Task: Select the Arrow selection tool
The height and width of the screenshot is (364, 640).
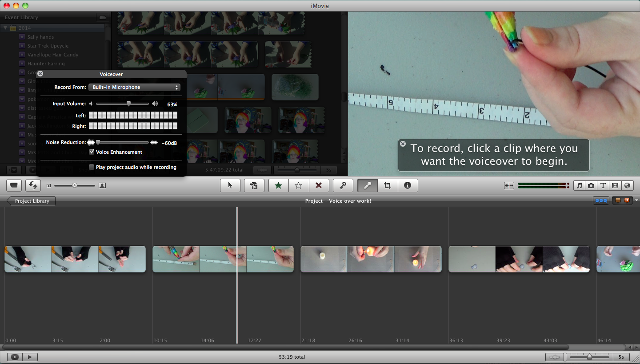Action: point(230,185)
